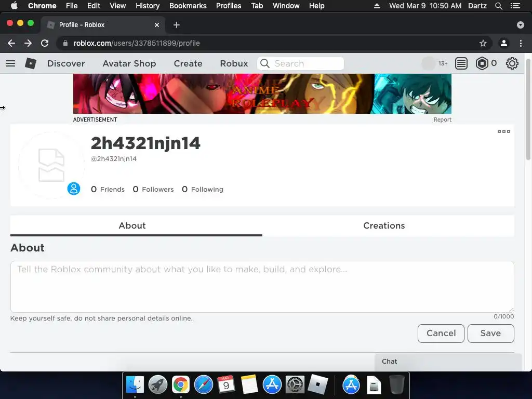Open the History menu
The height and width of the screenshot is (399, 532).
148,6
